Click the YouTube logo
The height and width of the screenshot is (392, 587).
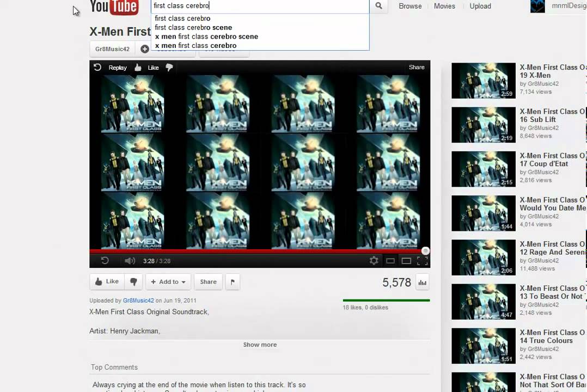(x=114, y=7)
